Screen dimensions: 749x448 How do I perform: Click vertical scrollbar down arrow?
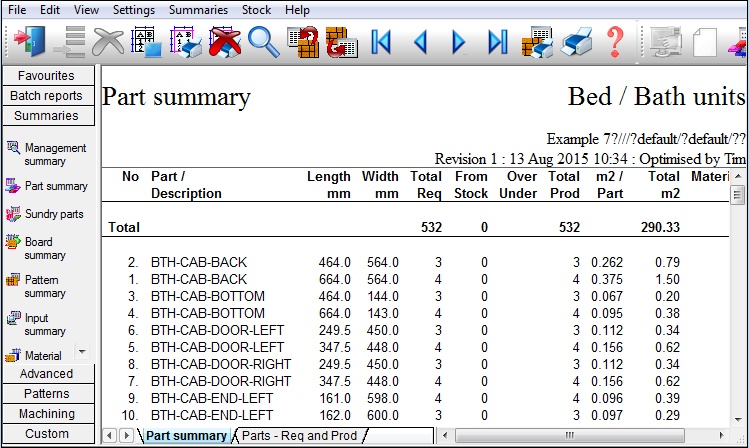pyautogui.click(x=738, y=419)
